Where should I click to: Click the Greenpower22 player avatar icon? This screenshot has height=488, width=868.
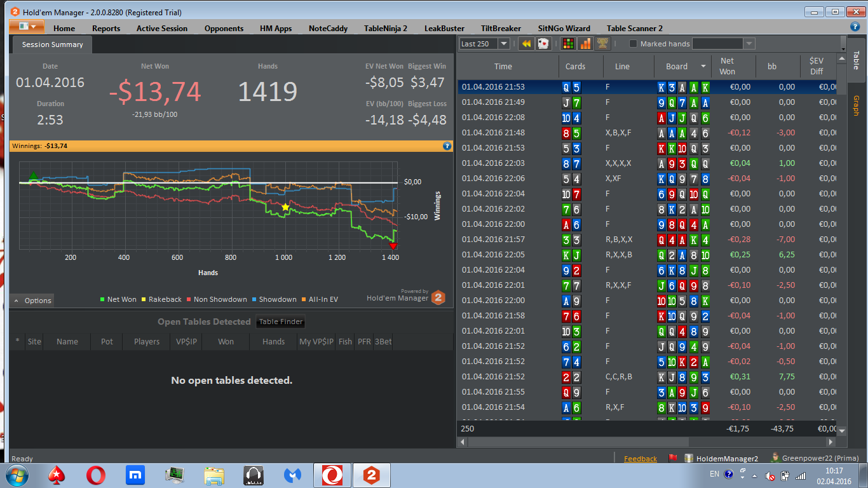click(775, 457)
